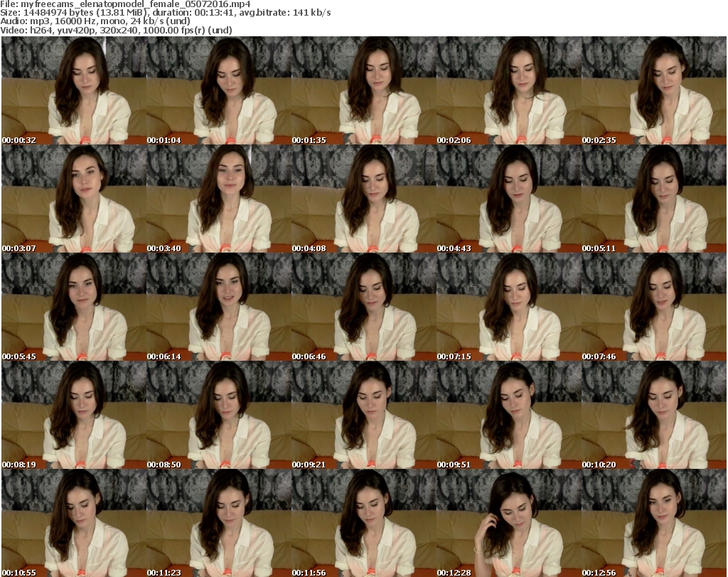The width and height of the screenshot is (728, 577).
Task: Click the Audio mp3 info line
Action: coord(95,21)
